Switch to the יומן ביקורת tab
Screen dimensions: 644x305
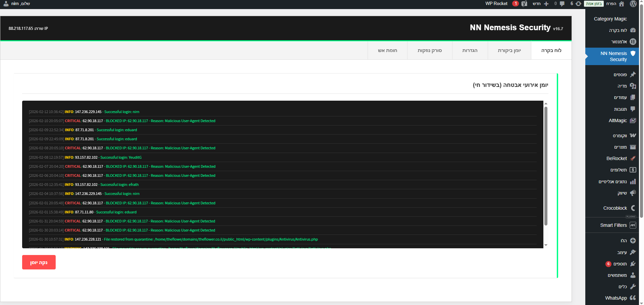(x=509, y=50)
